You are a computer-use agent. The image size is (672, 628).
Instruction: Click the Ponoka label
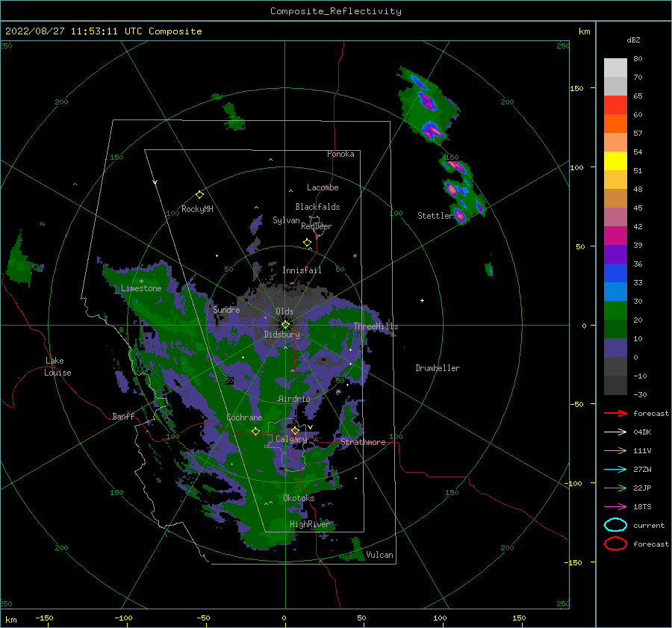click(340, 154)
